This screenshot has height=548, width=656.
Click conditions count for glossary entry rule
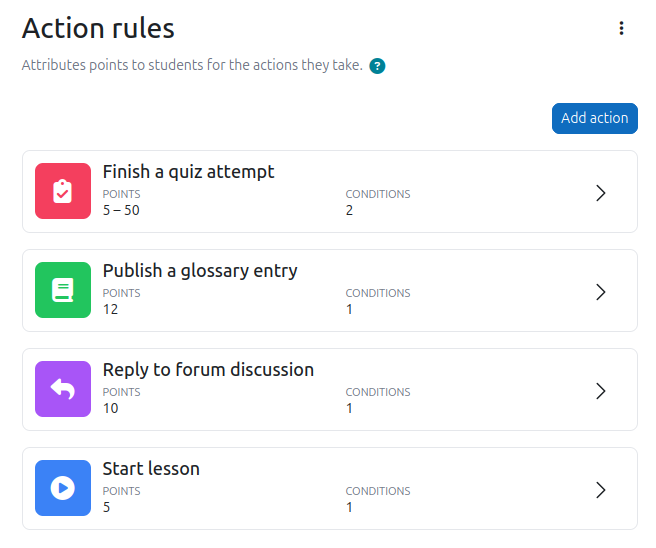(349, 309)
